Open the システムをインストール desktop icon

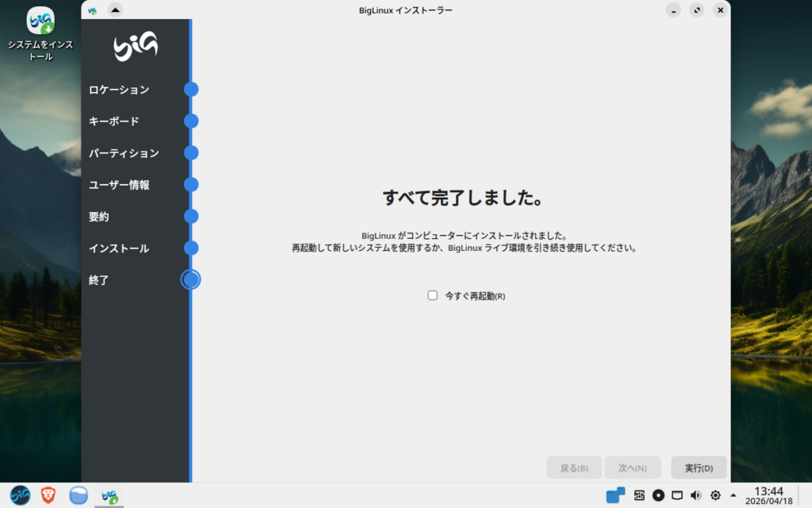click(x=40, y=21)
